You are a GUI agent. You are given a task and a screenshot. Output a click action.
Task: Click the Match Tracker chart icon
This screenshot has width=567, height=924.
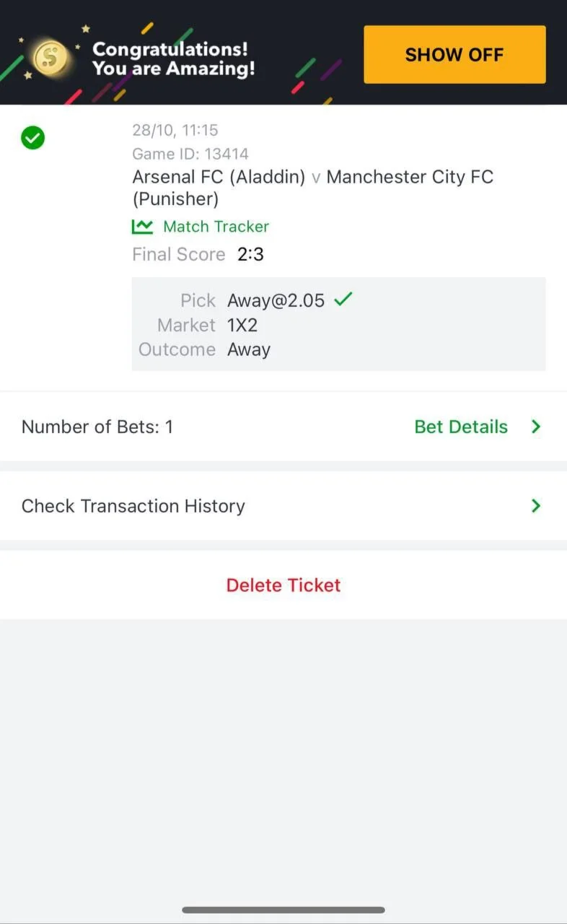click(142, 227)
